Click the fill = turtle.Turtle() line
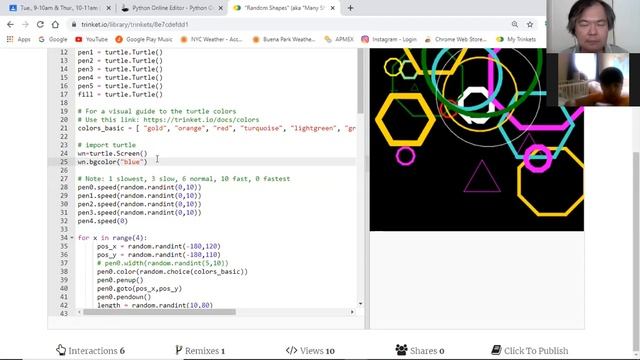The height and width of the screenshot is (360, 640). tap(120, 94)
